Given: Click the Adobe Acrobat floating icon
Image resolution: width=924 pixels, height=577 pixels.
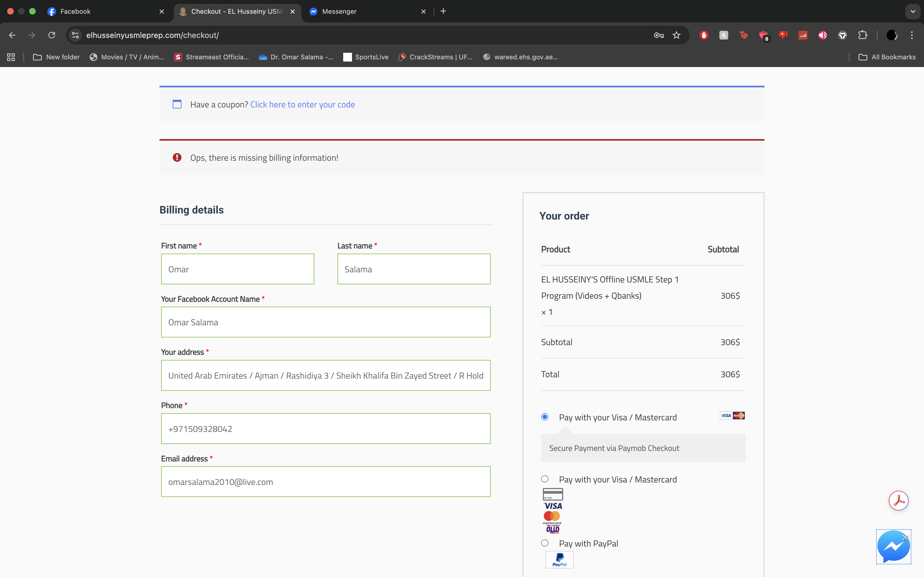Looking at the screenshot, I should pyautogui.click(x=898, y=500).
